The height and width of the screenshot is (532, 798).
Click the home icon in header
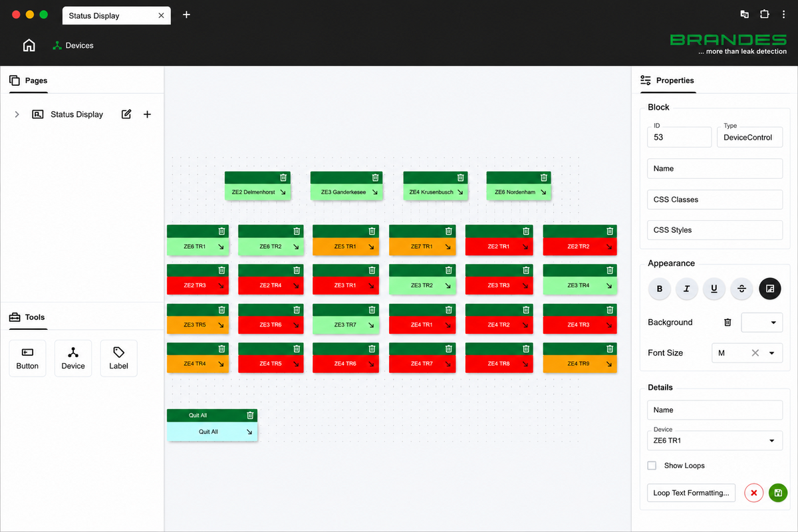pyautogui.click(x=29, y=45)
